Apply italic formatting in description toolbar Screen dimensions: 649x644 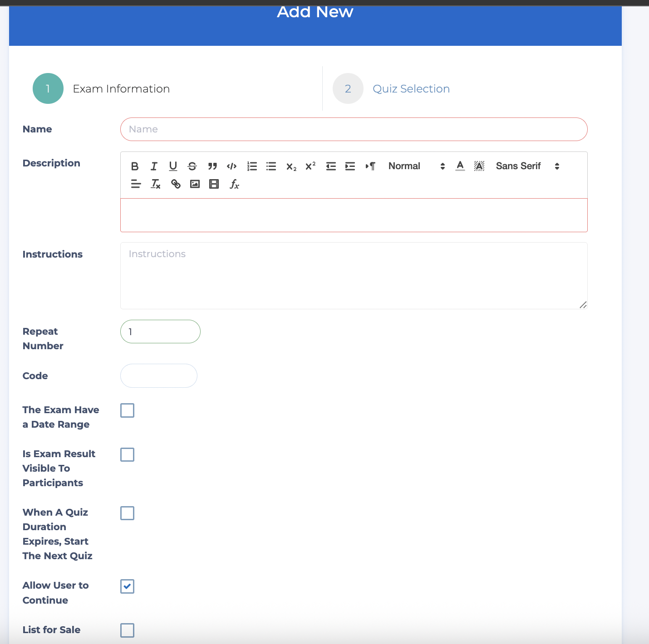point(154,166)
